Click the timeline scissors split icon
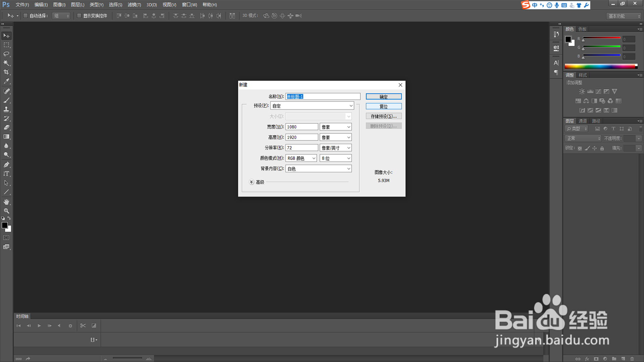The image size is (644, 362). click(83, 325)
